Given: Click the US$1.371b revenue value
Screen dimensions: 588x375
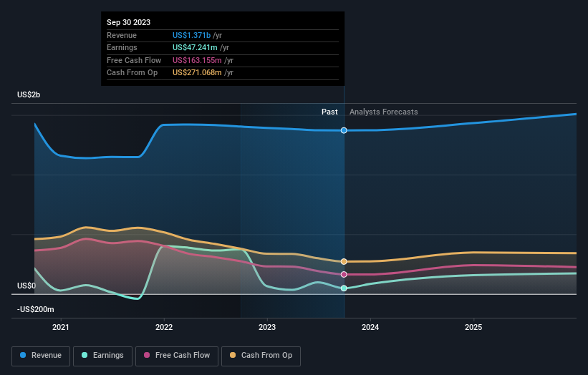Looking at the screenshot, I should [191, 35].
